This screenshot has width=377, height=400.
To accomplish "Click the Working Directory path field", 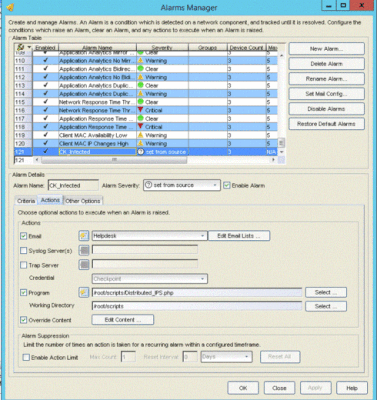I will (197, 306).
